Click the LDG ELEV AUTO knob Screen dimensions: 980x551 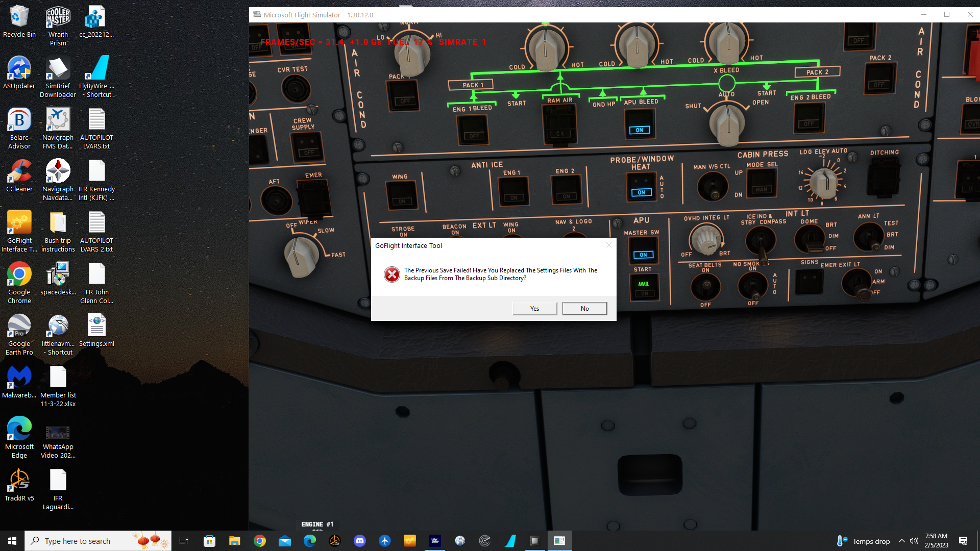click(823, 182)
